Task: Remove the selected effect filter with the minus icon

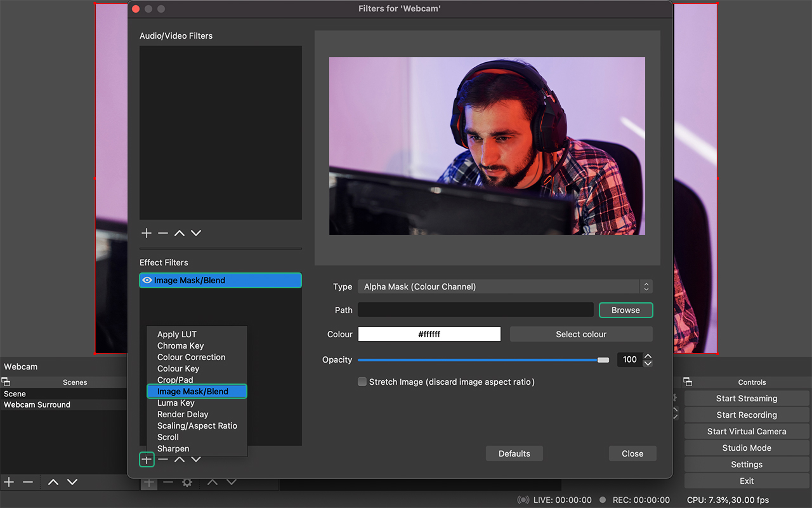Action: (x=163, y=459)
